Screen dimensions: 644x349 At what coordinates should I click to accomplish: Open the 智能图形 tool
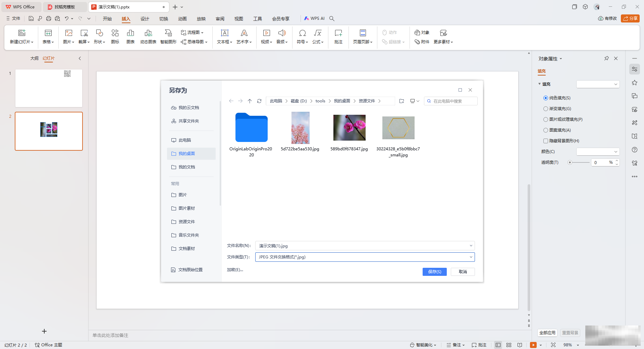168,37
